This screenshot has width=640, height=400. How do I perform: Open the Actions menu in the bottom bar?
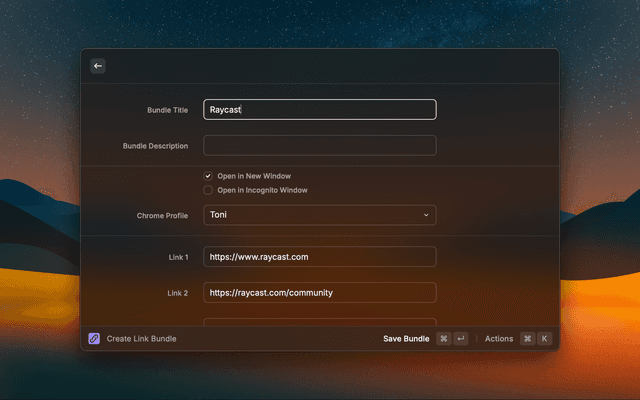[x=499, y=339]
